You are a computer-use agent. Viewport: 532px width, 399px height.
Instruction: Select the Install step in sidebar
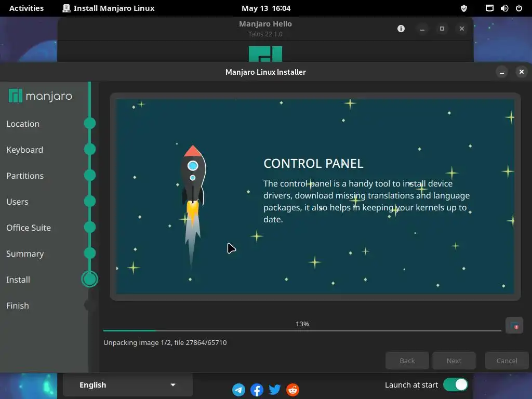coord(18,280)
